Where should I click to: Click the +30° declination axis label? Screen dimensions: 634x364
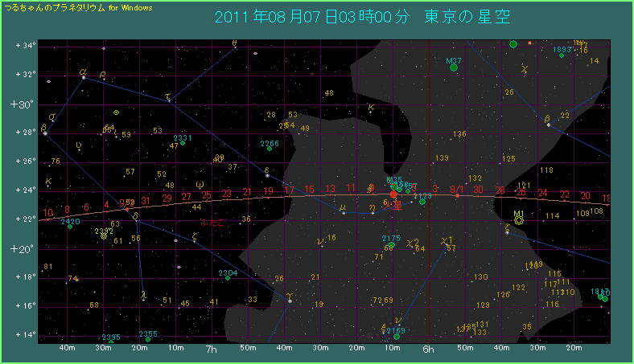click(20, 104)
